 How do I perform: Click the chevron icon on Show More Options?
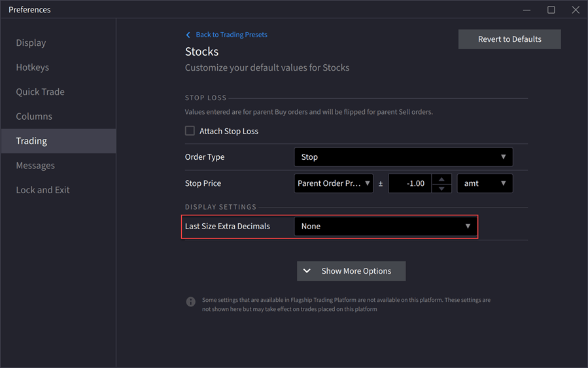[x=307, y=271]
